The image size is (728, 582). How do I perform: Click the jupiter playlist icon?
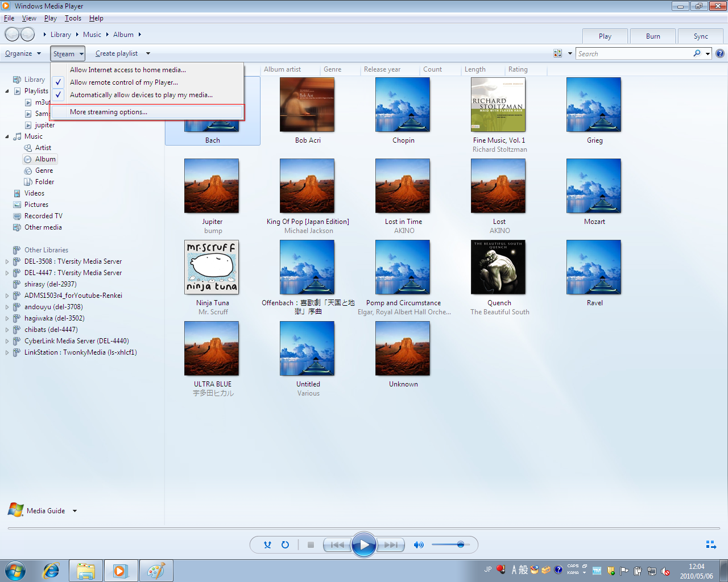pyautogui.click(x=28, y=125)
